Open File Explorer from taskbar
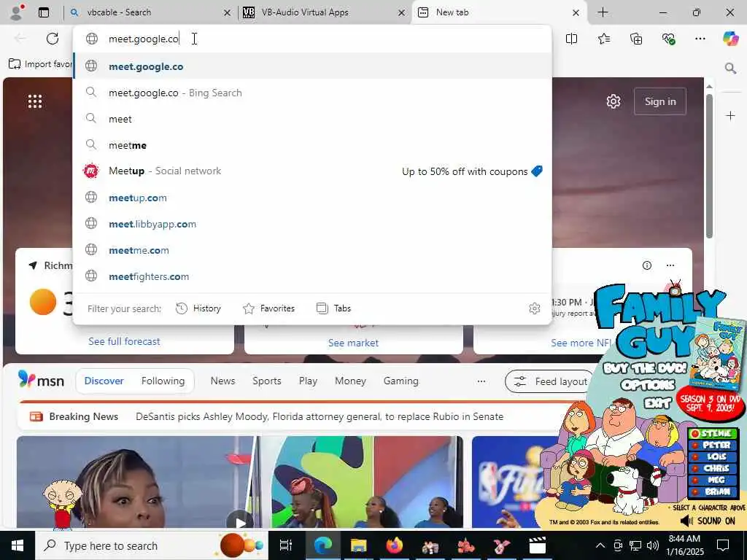This screenshot has height=560, width=747. coord(358,545)
